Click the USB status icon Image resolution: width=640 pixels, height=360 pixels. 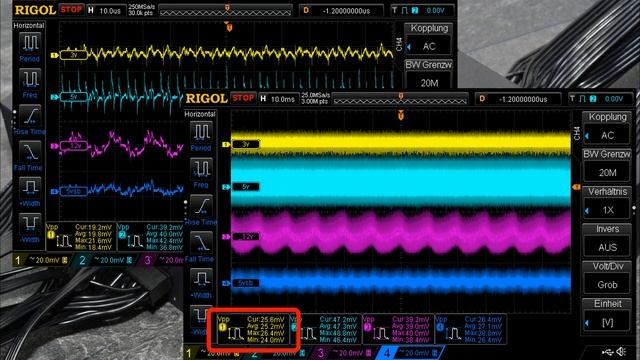click(x=608, y=352)
